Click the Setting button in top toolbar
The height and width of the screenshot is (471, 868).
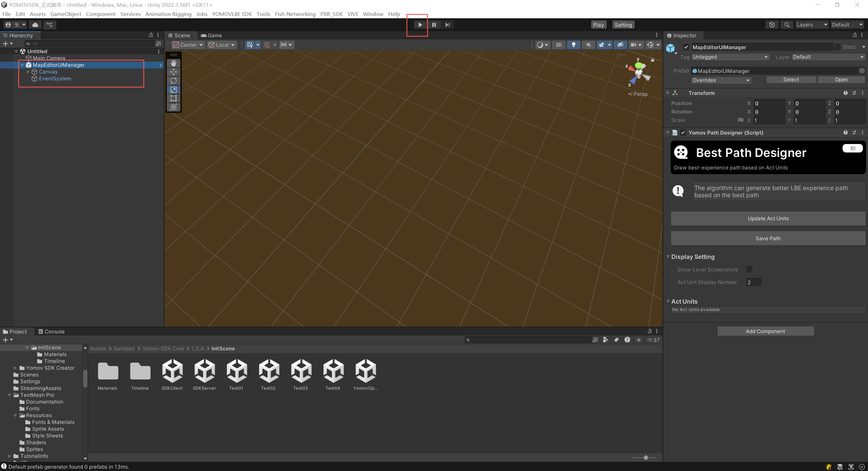click(x=623, y=25)
